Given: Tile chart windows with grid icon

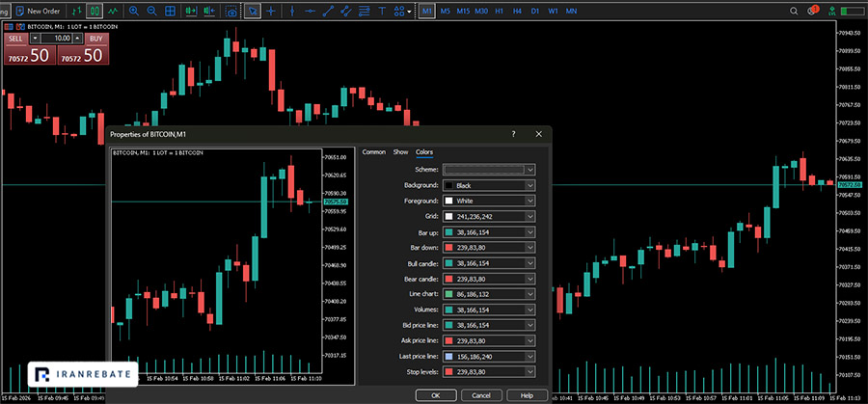Looking at the screenshot, I should (x=171, y=11).
